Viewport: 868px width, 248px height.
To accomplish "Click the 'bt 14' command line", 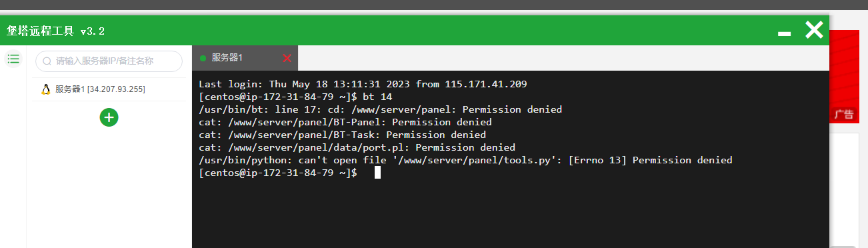I will click(295, 97).
